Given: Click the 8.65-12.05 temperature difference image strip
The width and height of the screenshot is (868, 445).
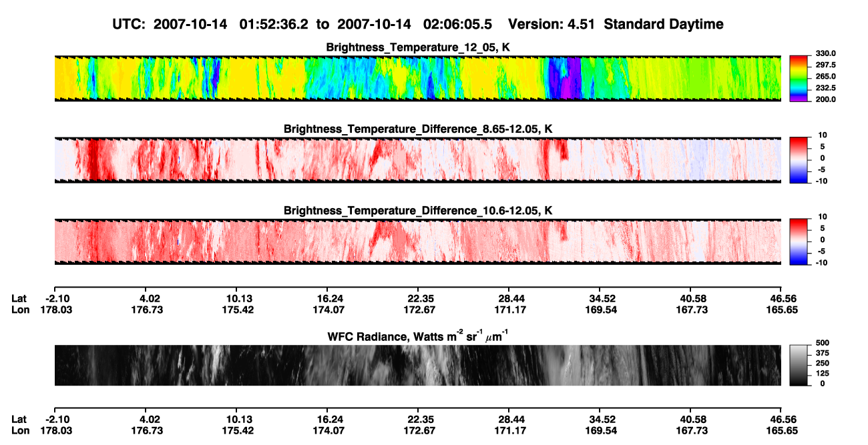Looking at the screenshot, I should 417,160.
